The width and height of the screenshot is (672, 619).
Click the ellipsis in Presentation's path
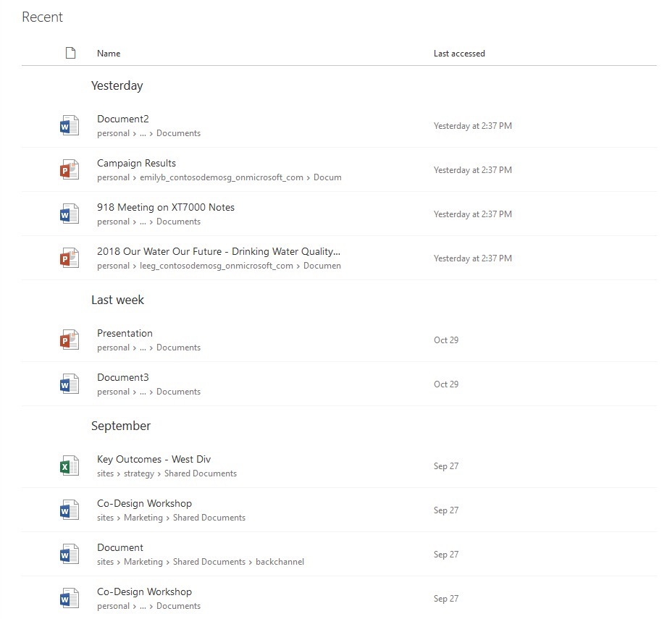pos(143,348)
